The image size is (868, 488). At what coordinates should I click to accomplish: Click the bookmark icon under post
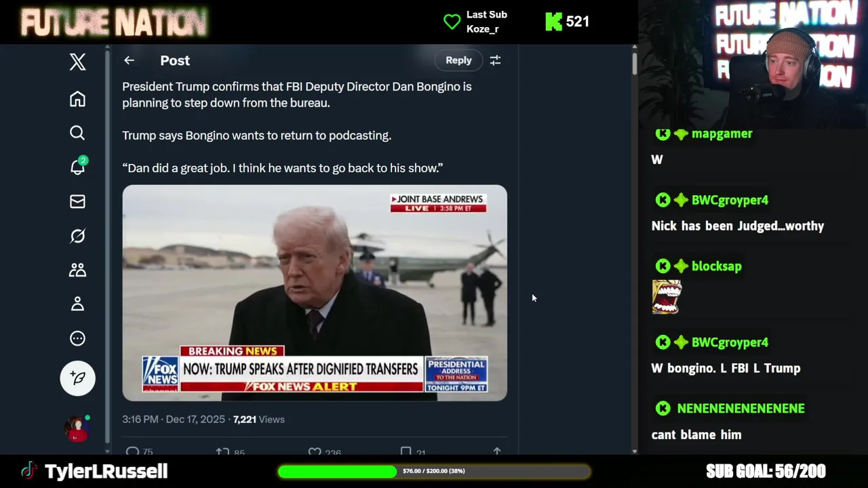click(x=406, y=451)
